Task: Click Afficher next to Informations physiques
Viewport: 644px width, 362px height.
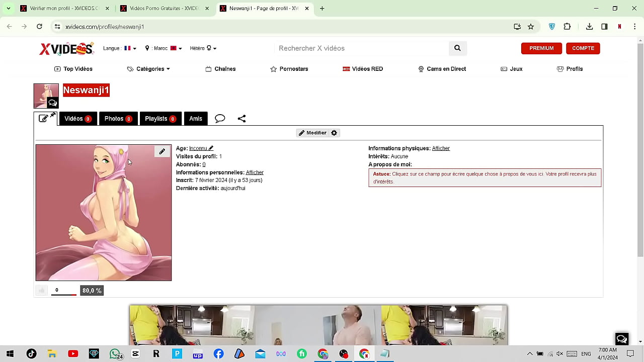Action: pos(441,148)
